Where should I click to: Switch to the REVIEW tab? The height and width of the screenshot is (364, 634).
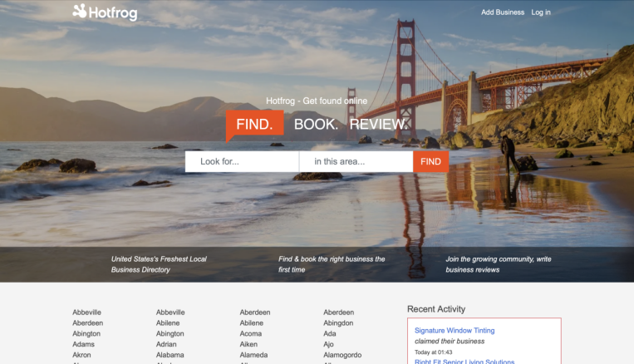pyautogui.click(x=378, y=124)
